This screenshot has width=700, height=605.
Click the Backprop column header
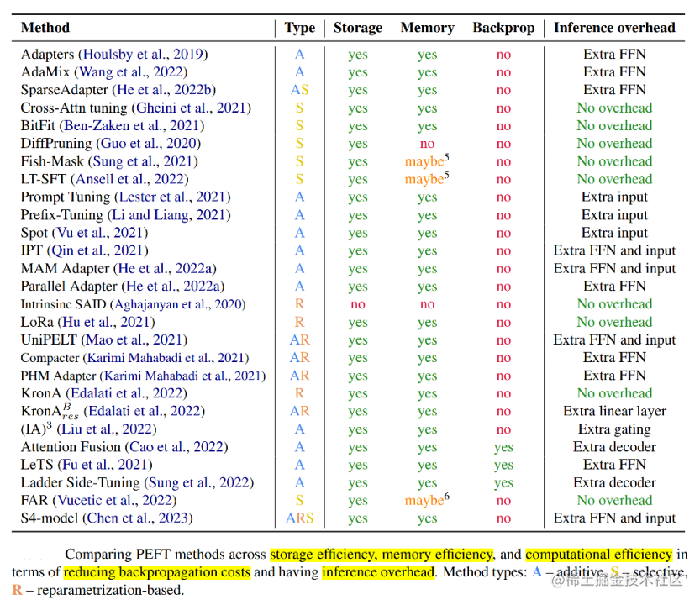tap(503, 28)
